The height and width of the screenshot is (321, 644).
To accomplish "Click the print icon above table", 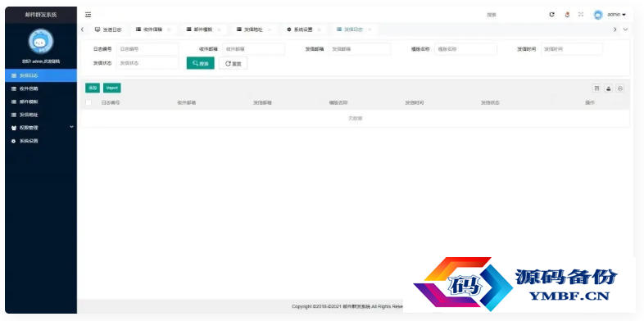I will (620, 88).
